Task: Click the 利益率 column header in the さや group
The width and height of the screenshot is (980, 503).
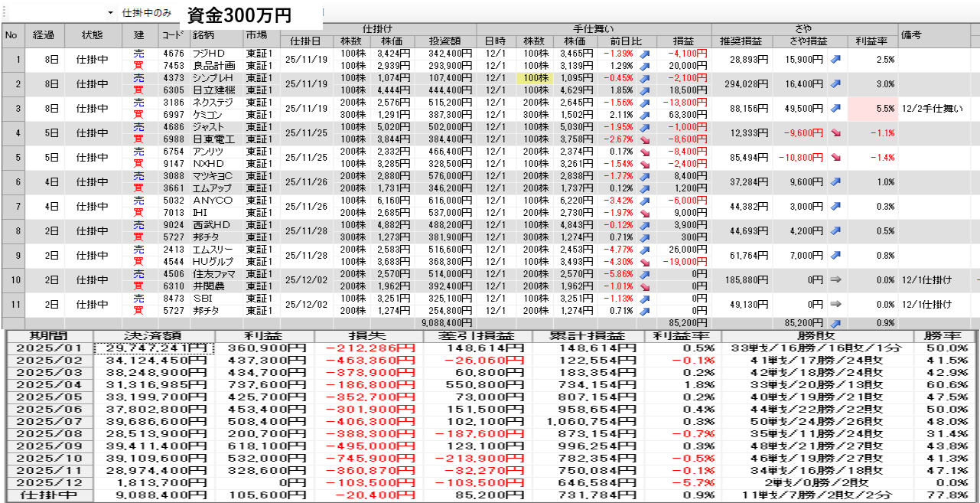Action: click(872, 41)
